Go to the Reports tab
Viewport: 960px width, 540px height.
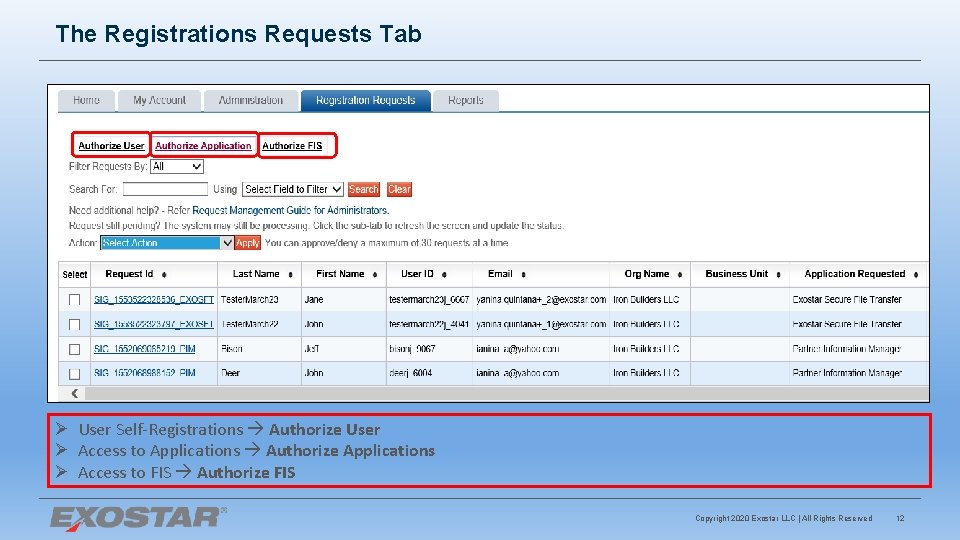click(465, 100)
